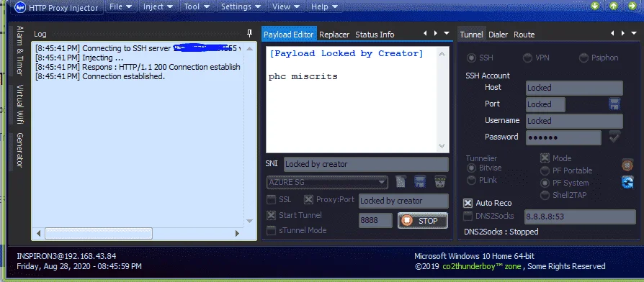
Task: Open the File menu
Action: click(120, 6)
